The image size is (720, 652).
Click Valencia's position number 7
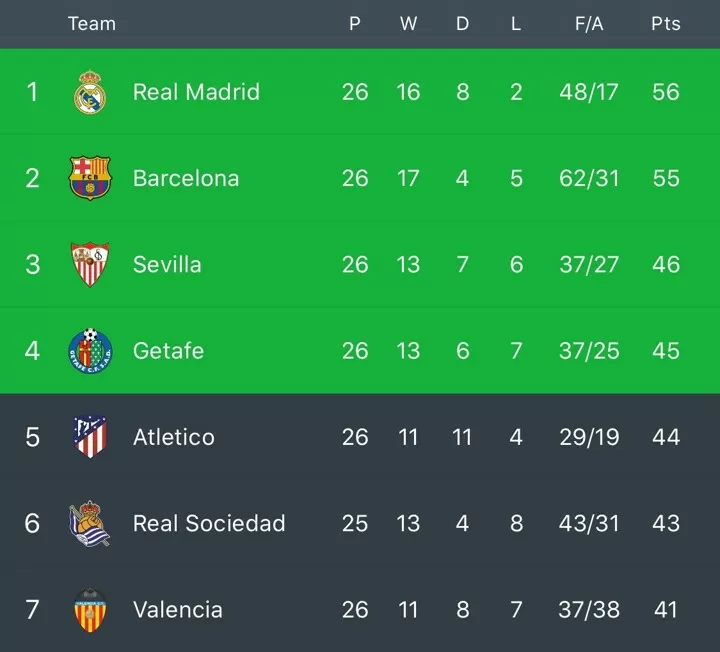click(32, 610)
